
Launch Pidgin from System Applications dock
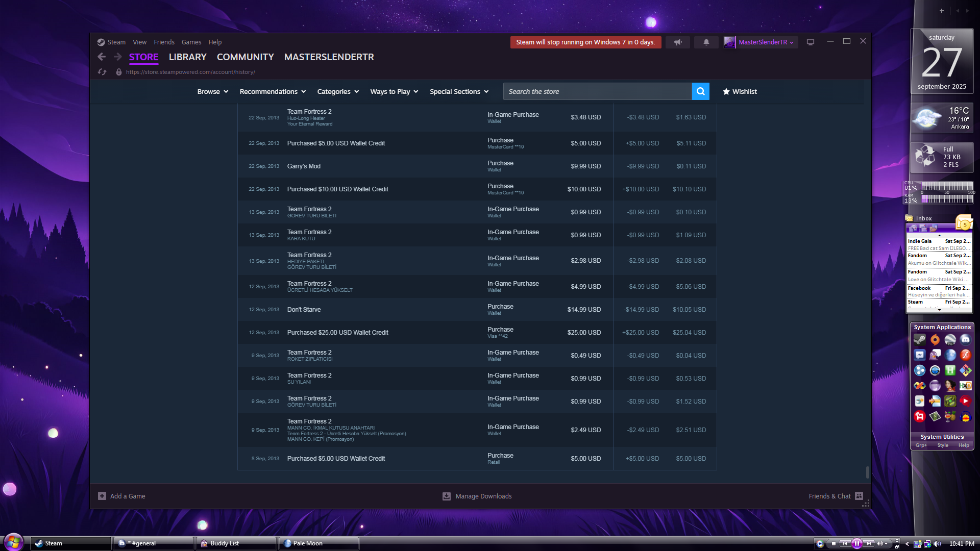coord(935,355)
